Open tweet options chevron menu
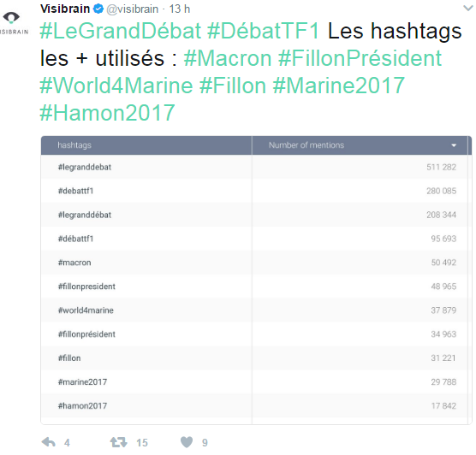Screen dimensions: 476x455 coord(467,9)
